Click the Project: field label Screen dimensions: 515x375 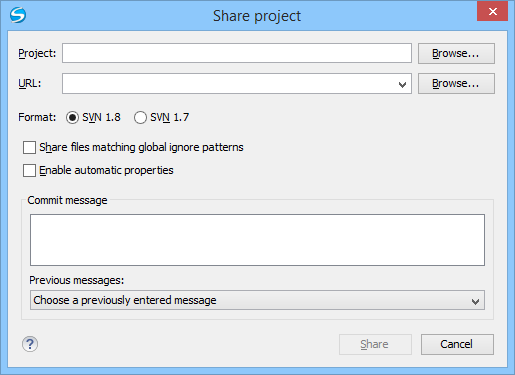click(37, 53)
